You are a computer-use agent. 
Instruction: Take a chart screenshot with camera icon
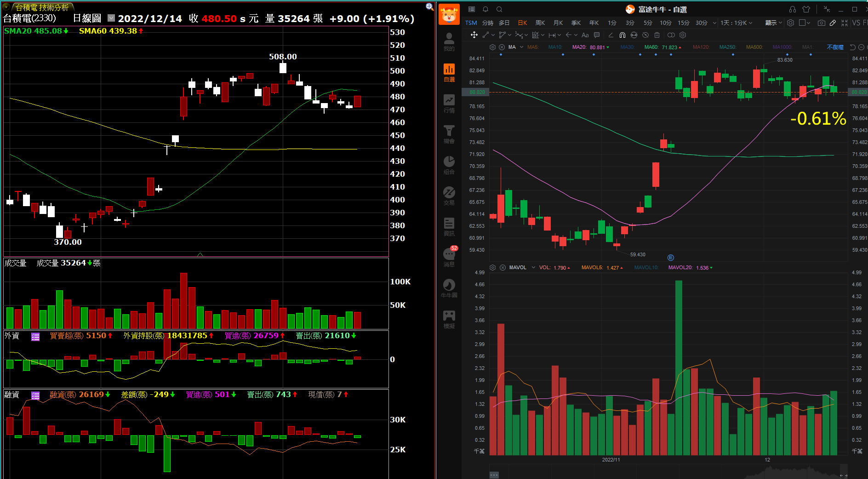(x=822, y=23)
